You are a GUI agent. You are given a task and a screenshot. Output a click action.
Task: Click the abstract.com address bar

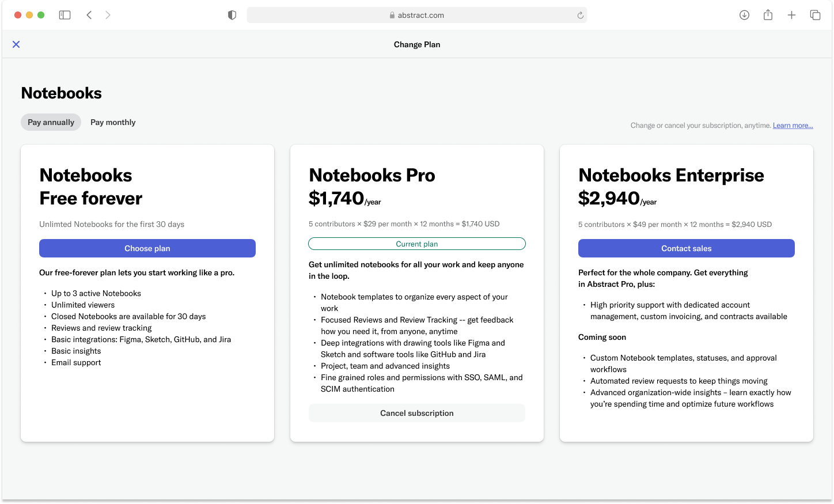[417, 15]
